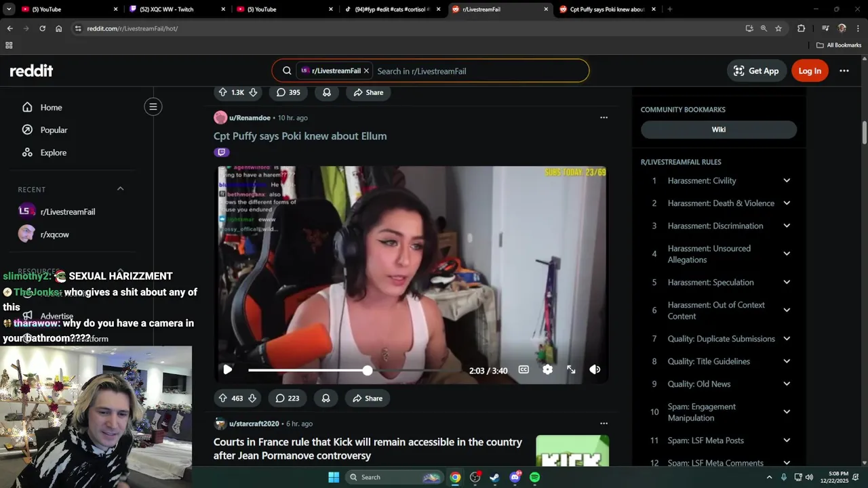Image resolution: width=868 pixels, height=488 pixels.
Task: Open Steam from taskbar
Action: [495, 477]
